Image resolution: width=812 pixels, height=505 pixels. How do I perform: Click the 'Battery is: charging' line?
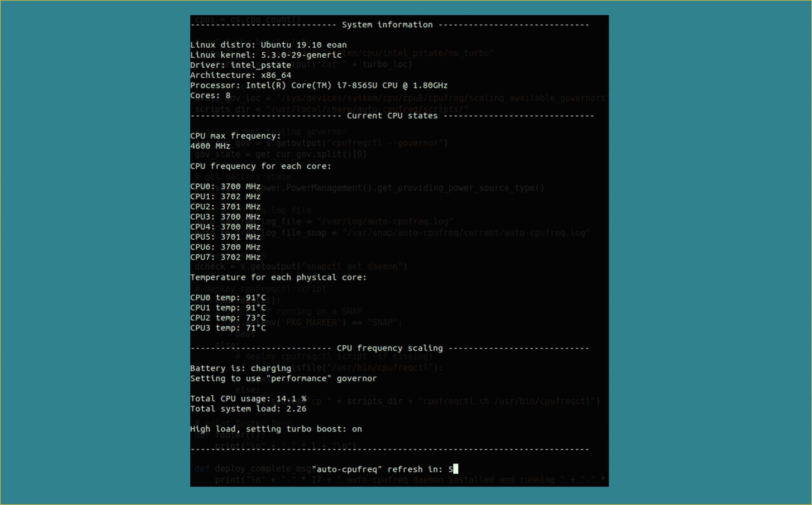coord(241,368)
